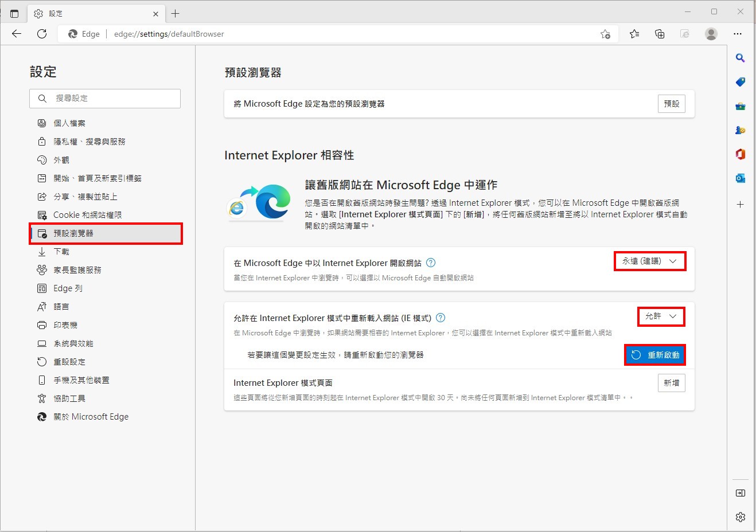This screenshot has height=532, width=756.
Task: Click 新增 button for IE mode pages
Action: click(671, 383)
